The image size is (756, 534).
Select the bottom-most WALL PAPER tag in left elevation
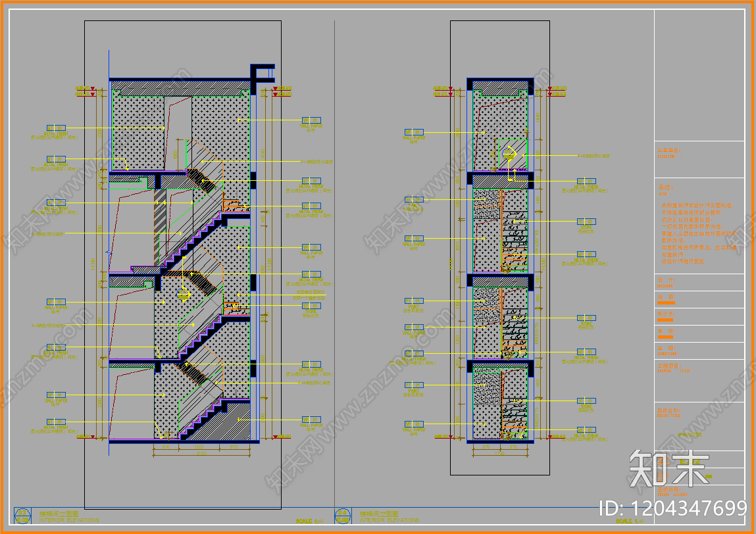pos(311,419)
